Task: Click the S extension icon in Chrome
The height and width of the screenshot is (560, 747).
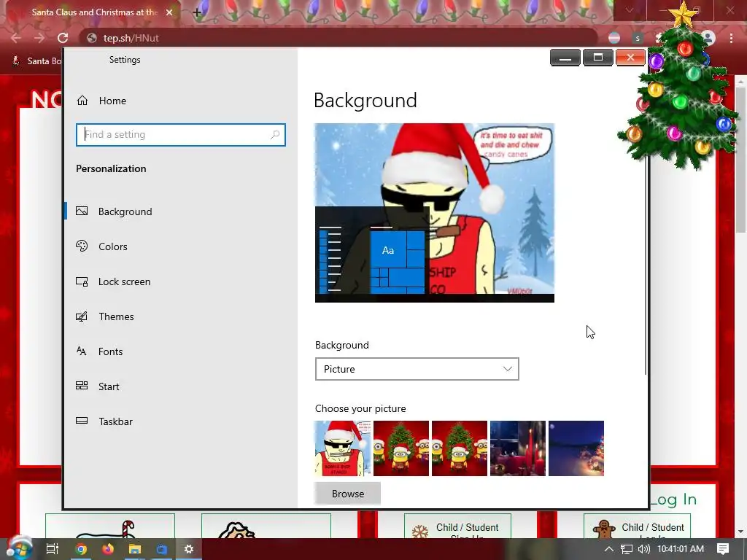Action: 638,38
